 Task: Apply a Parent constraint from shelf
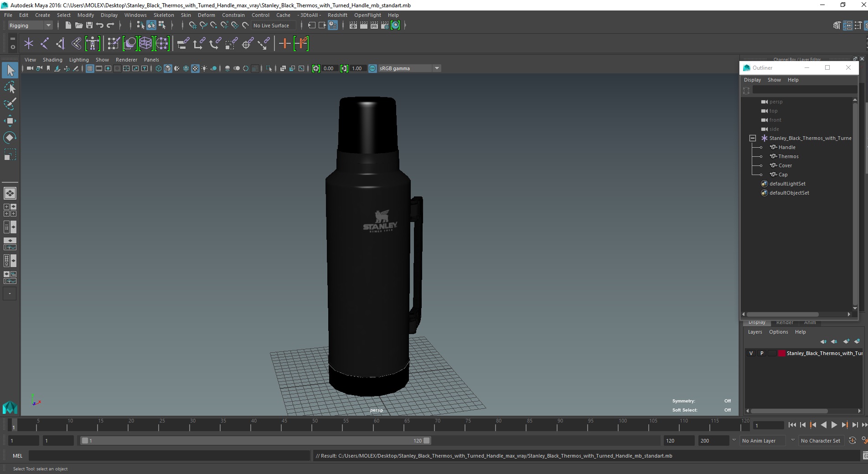(183, 44)
